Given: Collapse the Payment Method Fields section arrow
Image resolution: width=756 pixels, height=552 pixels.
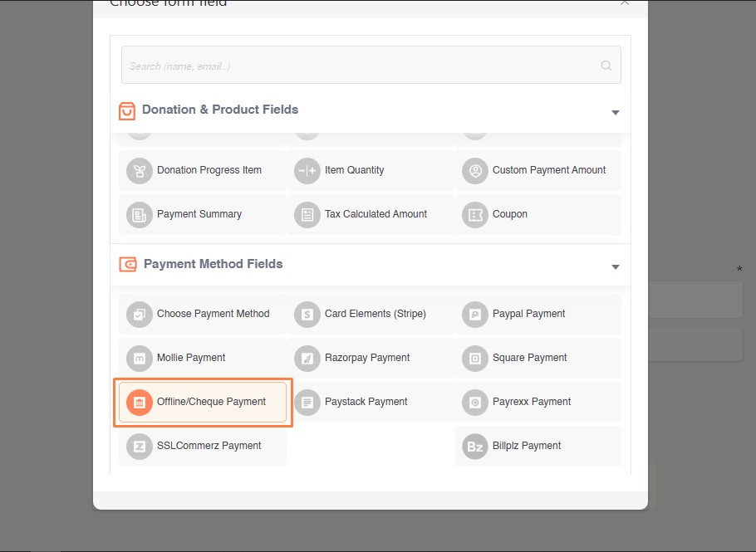Looking at the screenshot, I should pyautogui.click(x=616, y=266).
